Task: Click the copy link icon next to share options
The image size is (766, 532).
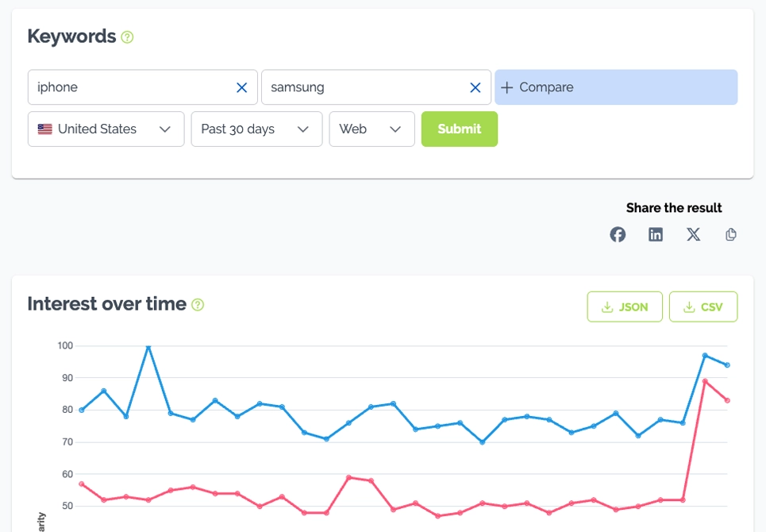Action: (x=730, y=234)
